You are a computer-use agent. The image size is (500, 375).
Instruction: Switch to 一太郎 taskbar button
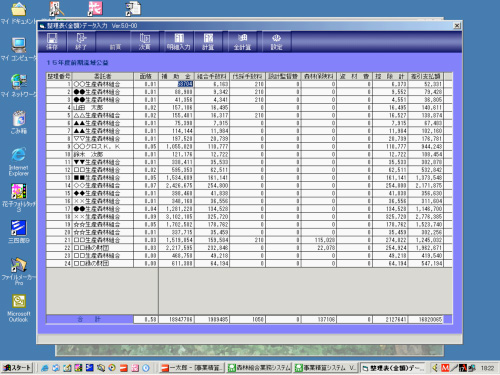(191, 368)
